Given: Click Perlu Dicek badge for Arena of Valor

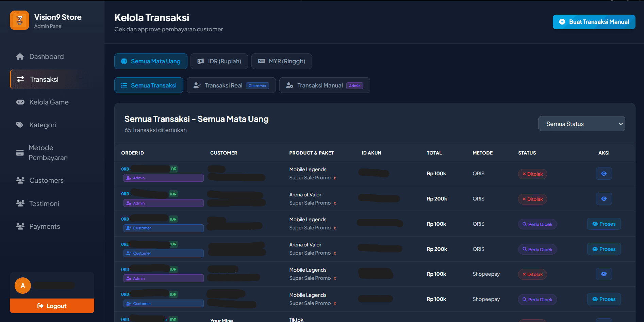Looking at the screenshot, I should pyautogui.click(x=538, y=249).
